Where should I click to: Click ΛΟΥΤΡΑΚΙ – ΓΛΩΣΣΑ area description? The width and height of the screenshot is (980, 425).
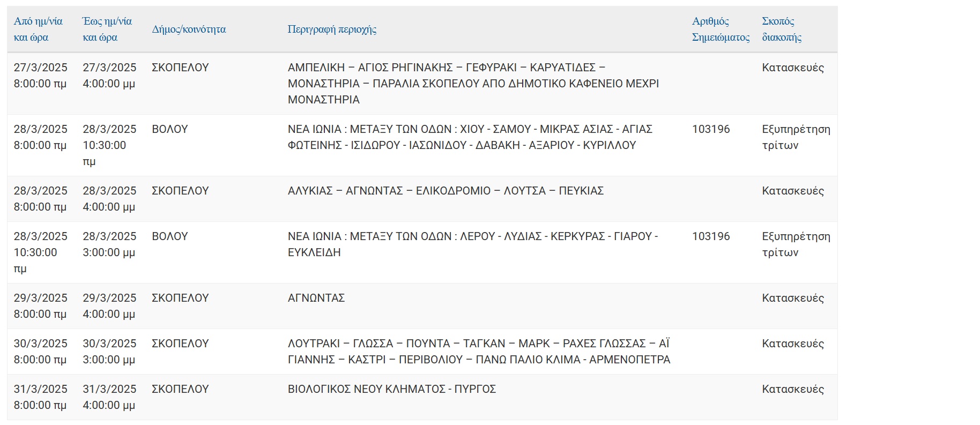click(478, 351)
